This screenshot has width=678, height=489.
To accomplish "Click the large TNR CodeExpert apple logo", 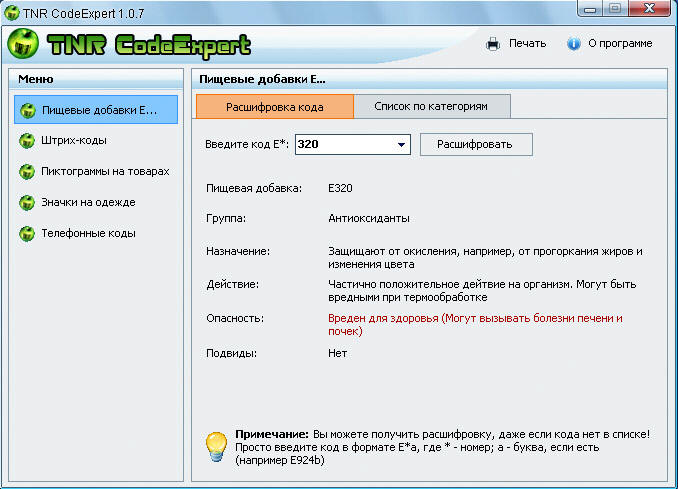I will (x=22, y=44).
